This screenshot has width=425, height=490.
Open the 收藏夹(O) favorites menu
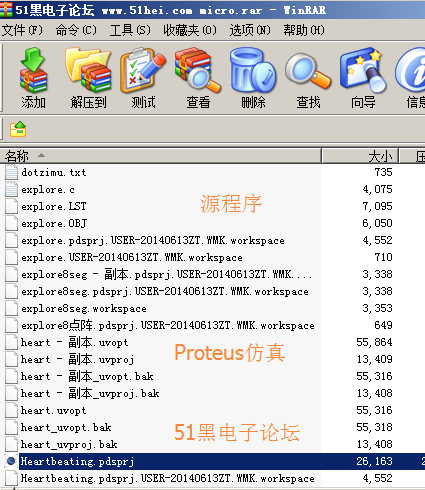[x=190, y=30]
